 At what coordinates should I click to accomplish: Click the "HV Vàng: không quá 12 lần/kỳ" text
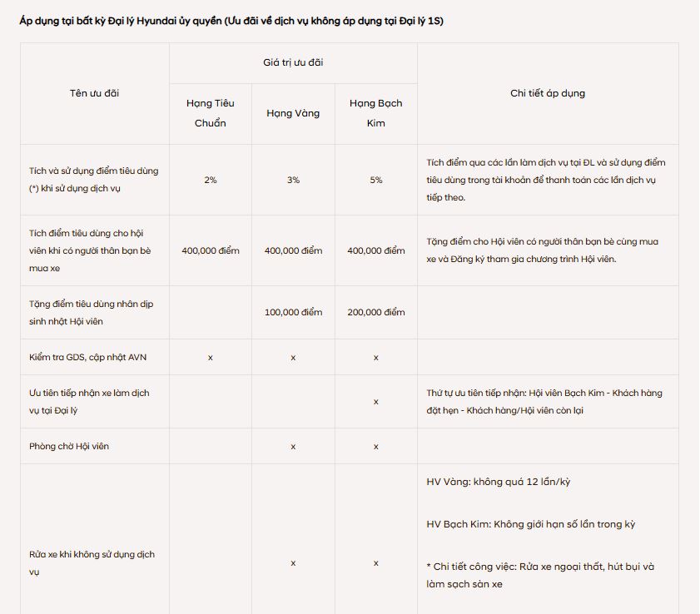click(x=498, y=483)
